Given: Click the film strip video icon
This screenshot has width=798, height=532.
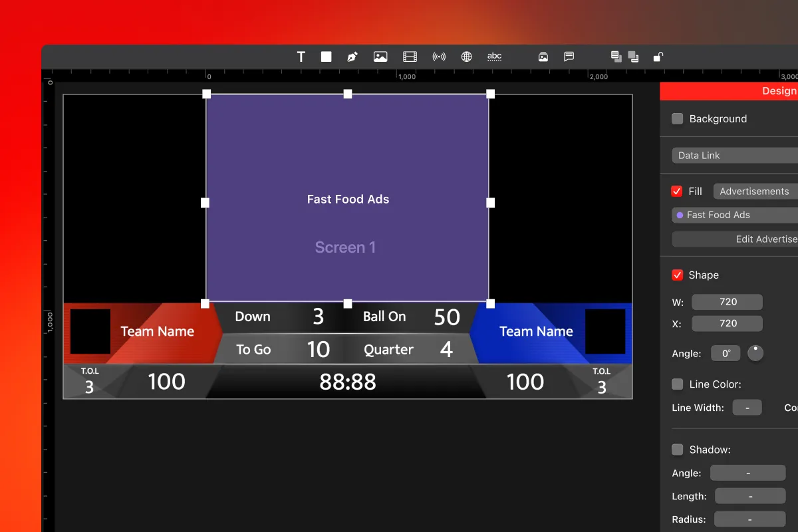Looking at the screenshot, I should 410,57.
